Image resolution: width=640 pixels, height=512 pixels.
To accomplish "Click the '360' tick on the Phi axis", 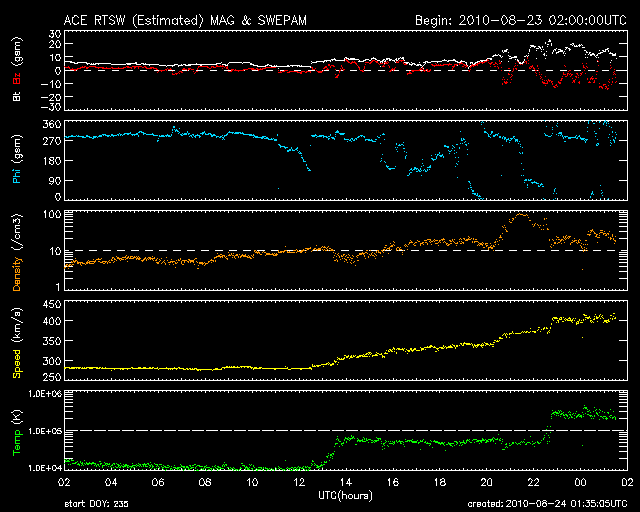I will point(52,125).
